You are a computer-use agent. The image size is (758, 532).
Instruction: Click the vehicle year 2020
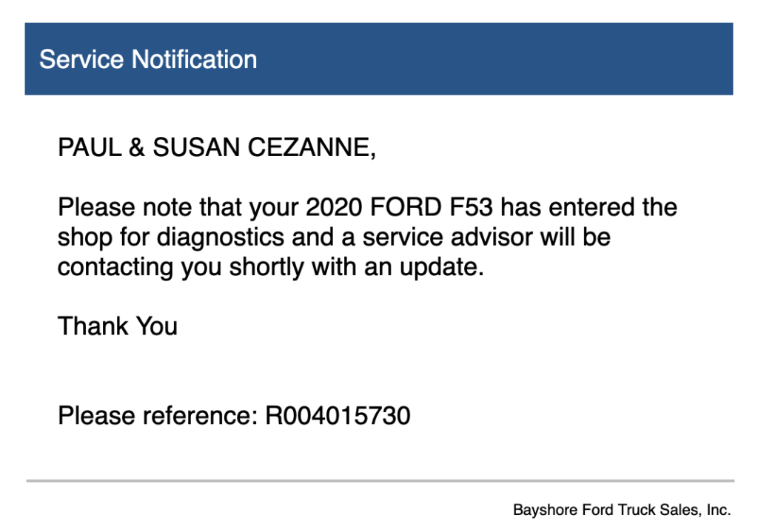(x=334, y=207)
